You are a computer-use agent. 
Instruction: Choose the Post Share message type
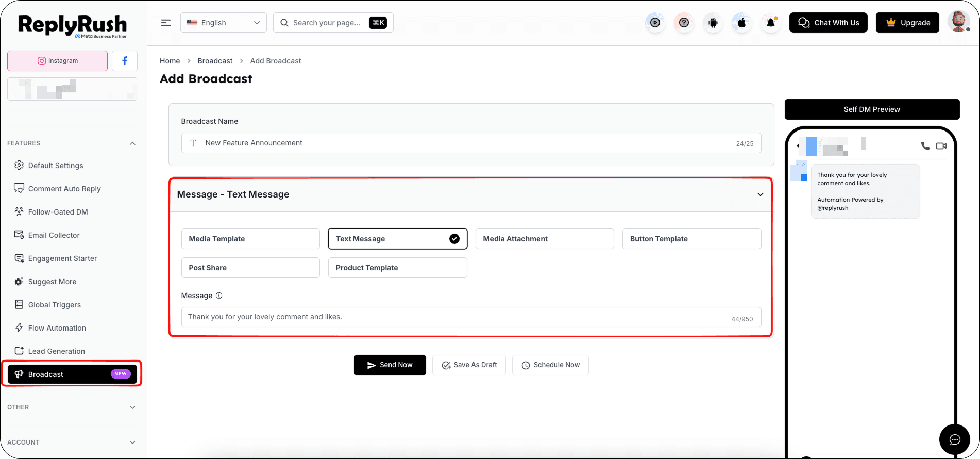(x=250, y=268)
